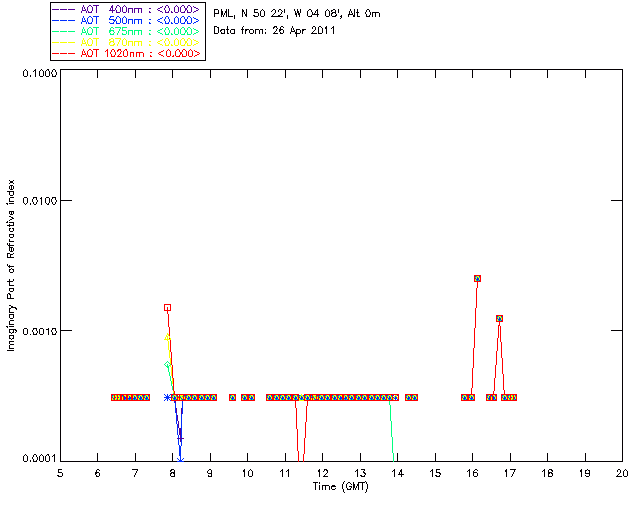Screen dimensions: 640x512
Task: Click the x-axis tick label 8
Action: 172,474
